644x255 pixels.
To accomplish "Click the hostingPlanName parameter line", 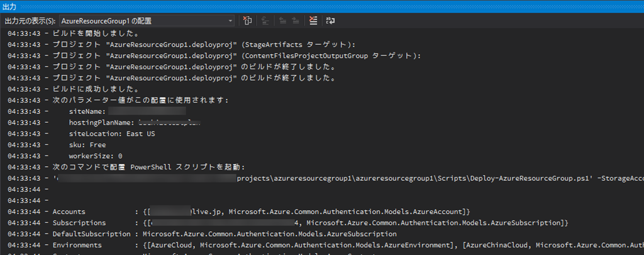I will click(134, 122).
